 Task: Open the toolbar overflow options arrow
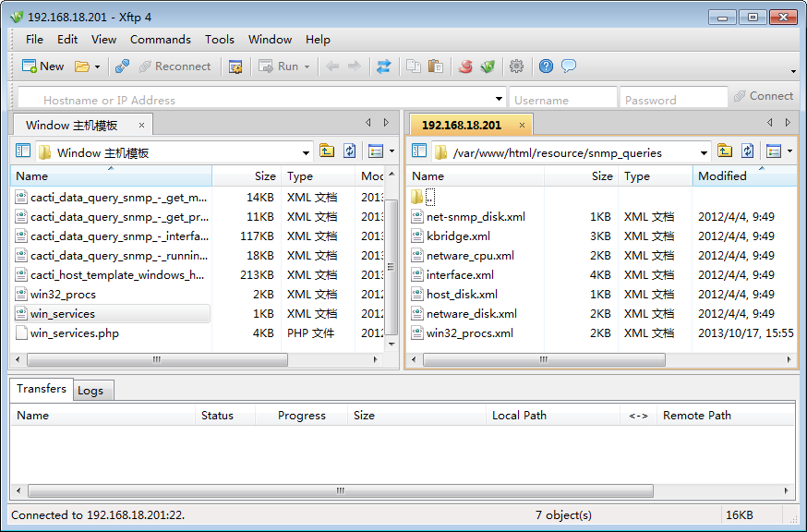tap(794, 71)
